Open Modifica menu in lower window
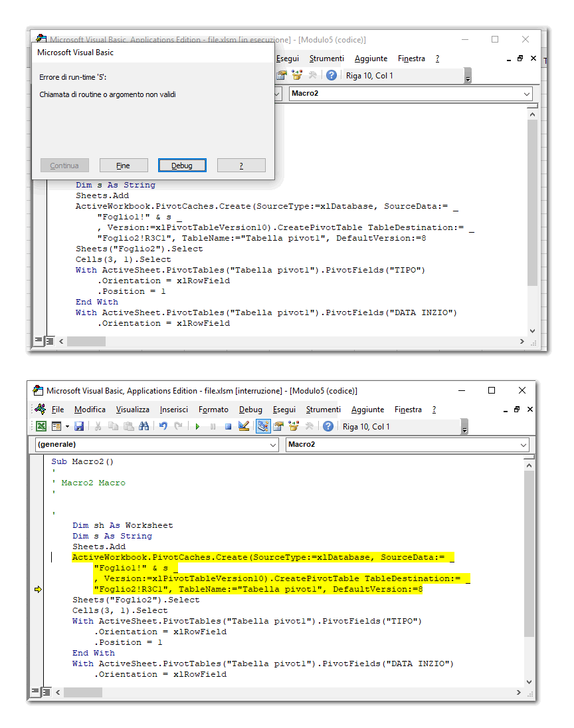 (x=90, y=410)
